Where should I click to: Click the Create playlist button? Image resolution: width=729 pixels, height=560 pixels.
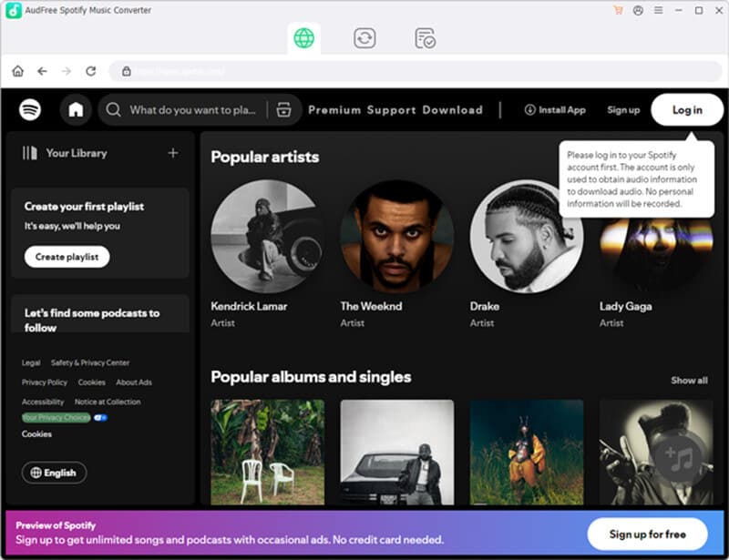66,257
